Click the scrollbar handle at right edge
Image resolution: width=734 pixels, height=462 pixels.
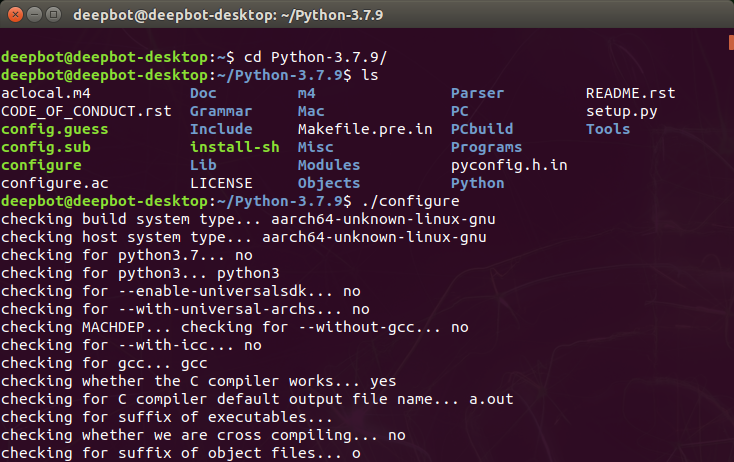pyautogui.click(x=731, y=42)
